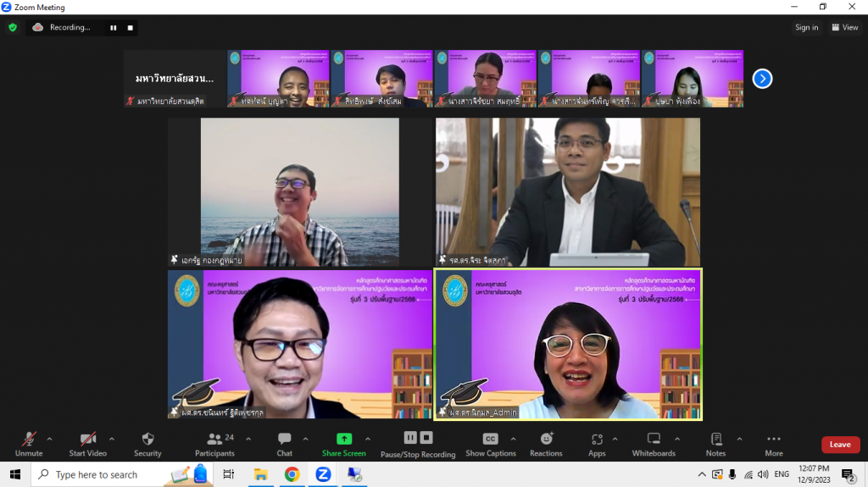The height and width of the screenshot is (487, 868).
Task: Unmute the microphone
Action: pyautogui.click(x=29, y=439)
